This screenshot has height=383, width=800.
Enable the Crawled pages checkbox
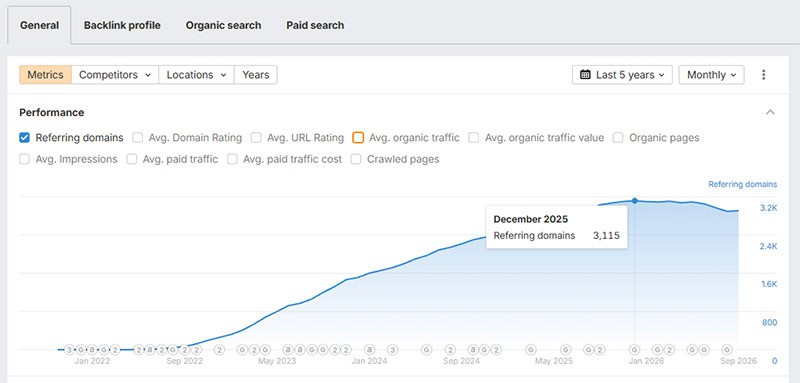(x=356, y=159)
